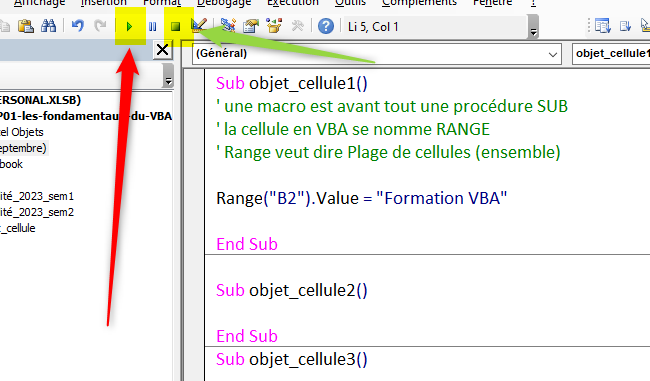Expand toolbar options overflow arrow
Image resolution: width=650 pixels, height=381 pixels.
tap(534, 27)
